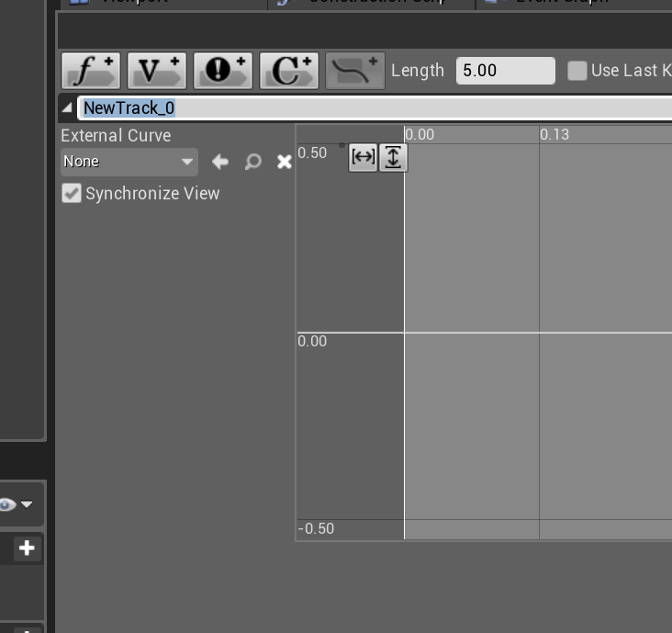Zoom to fit horizontal in curve editor
The image size is (672, 633).
point(363,157)
